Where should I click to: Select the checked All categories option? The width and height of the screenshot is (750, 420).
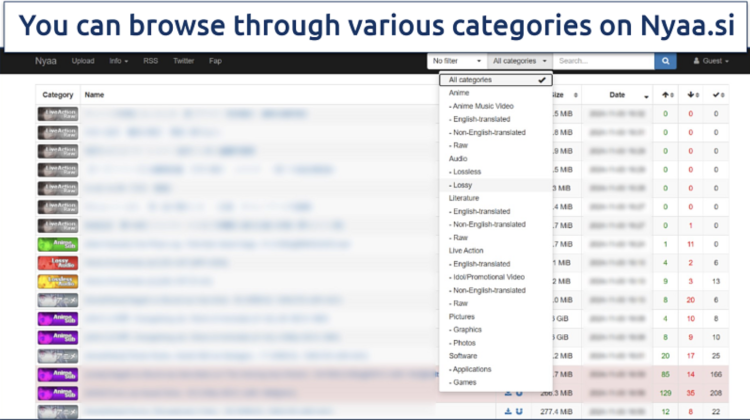pyautogui.click(x=495, y=80)
